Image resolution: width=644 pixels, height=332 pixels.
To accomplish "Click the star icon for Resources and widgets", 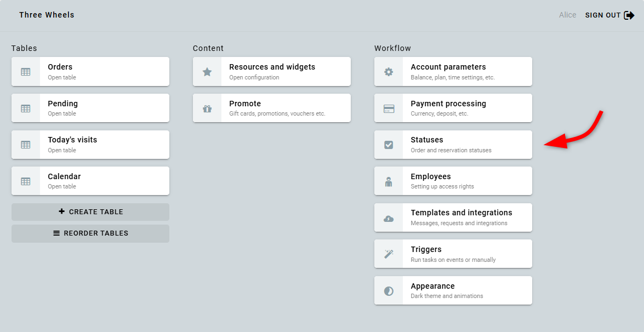I will pyautogui.click(x=207, y=72).
